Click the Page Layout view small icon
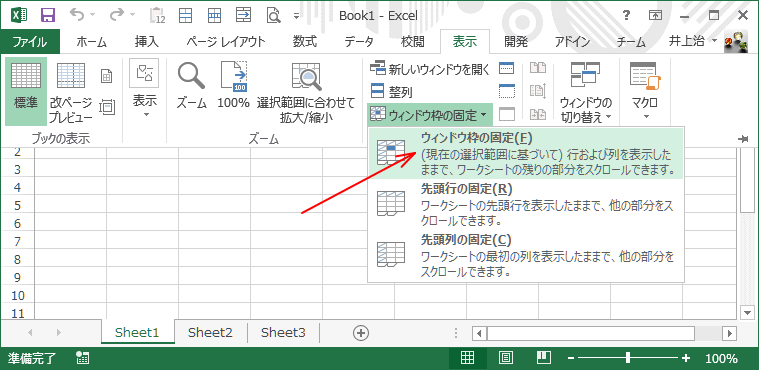Image resolution: width=759 pixels, height=370 pixels. coord(106,76)
